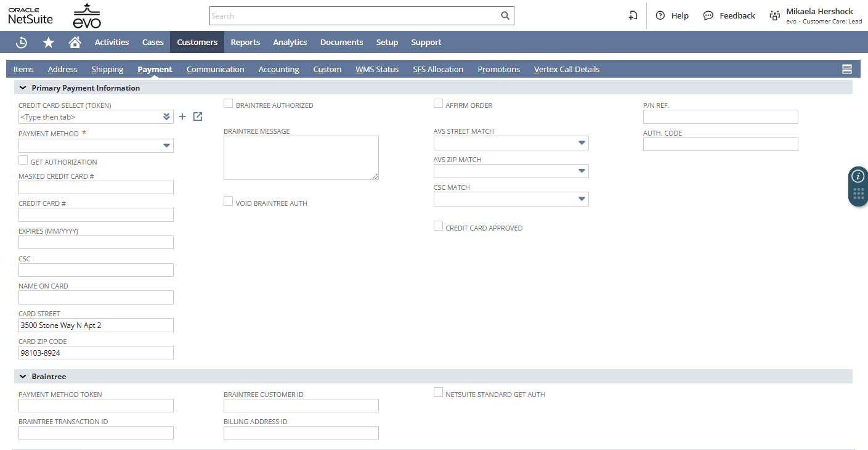Click the Feedback link

729,16
